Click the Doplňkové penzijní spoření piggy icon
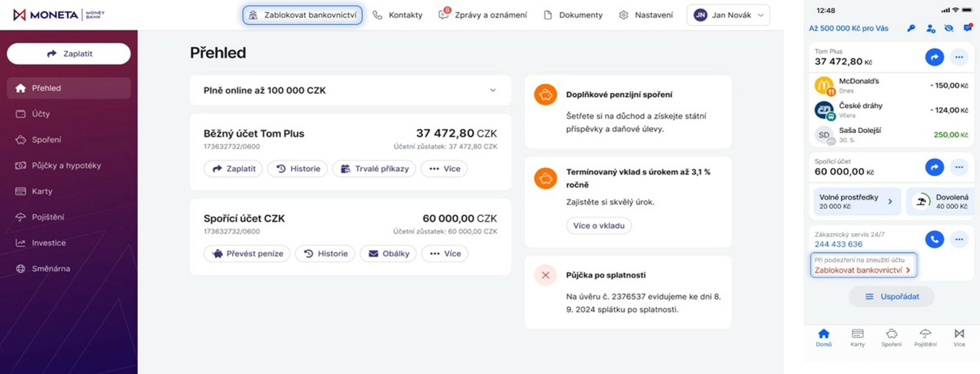The image size is (980, 374). 546,95
